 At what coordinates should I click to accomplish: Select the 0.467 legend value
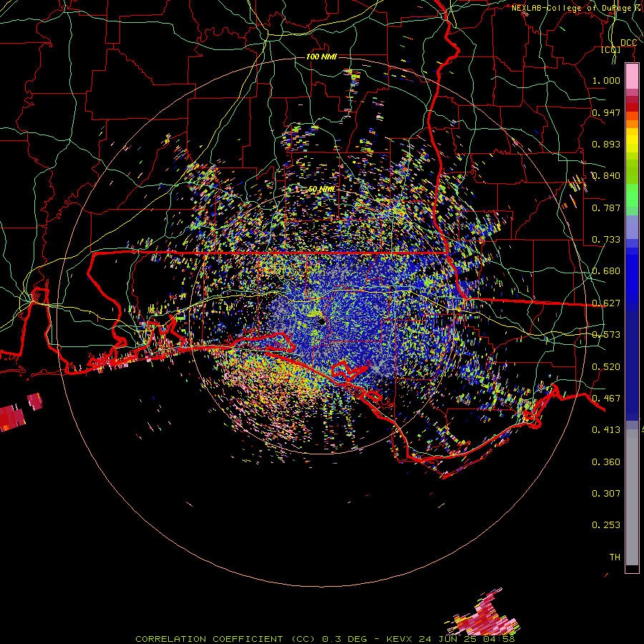pyautogui.click(x=606, y=398)
